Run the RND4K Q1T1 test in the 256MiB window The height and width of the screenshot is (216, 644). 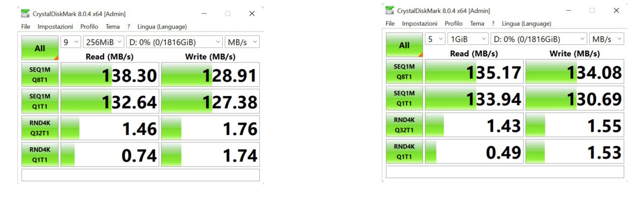coord(40,155)
